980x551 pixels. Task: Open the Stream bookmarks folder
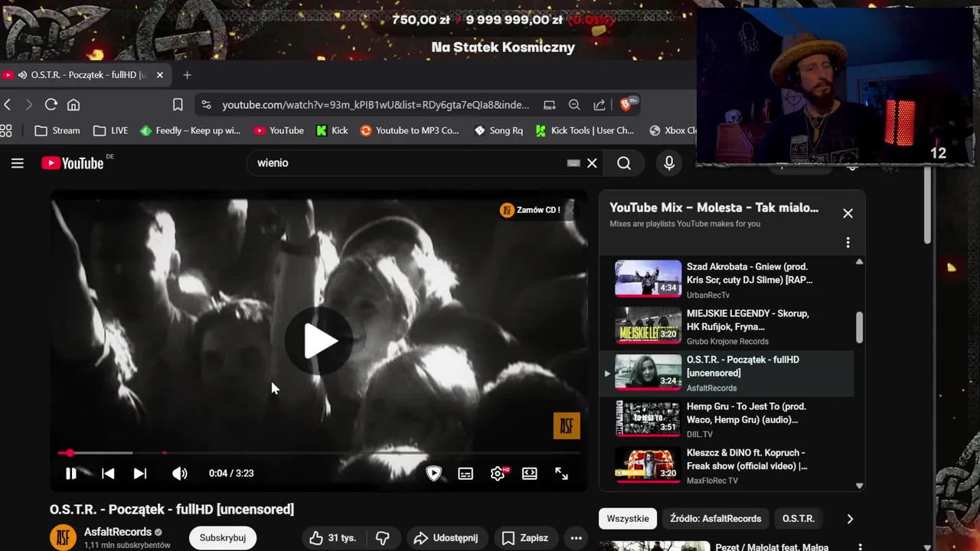coord(57,131)
